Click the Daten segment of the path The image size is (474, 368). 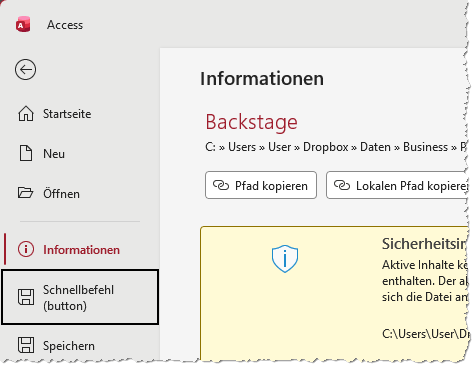(x=375, y=147)
